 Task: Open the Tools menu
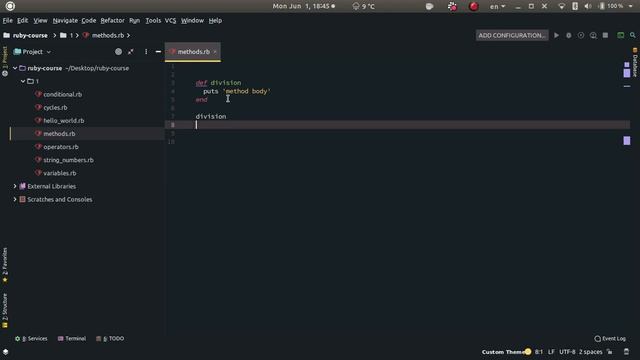pyautogui.click(x=153, y=20)
